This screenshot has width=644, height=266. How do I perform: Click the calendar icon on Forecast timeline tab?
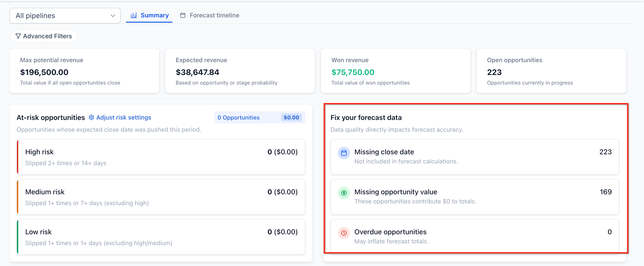click(183, 15)
